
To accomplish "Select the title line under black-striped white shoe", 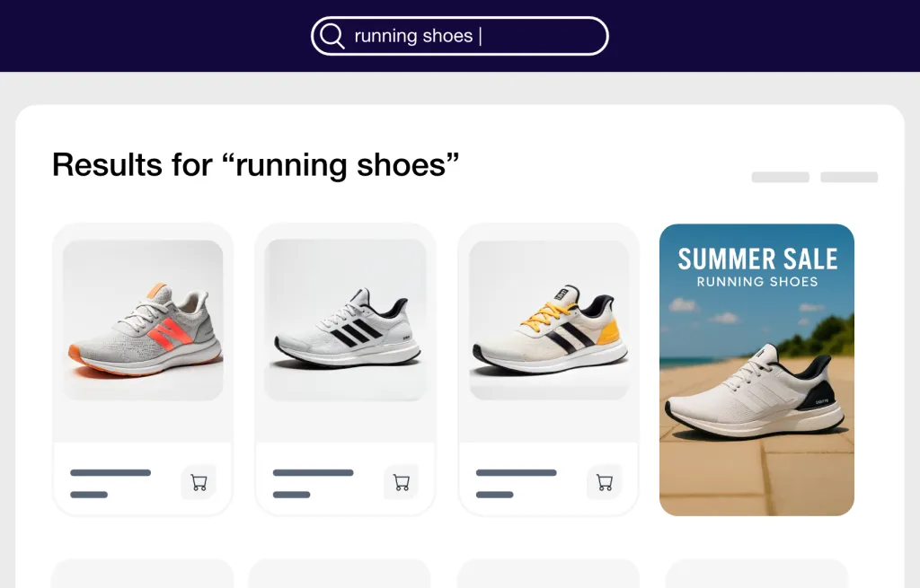I will 313,472.
